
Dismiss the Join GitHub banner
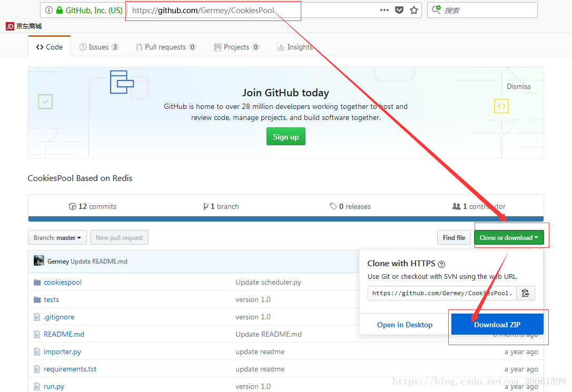518,86
